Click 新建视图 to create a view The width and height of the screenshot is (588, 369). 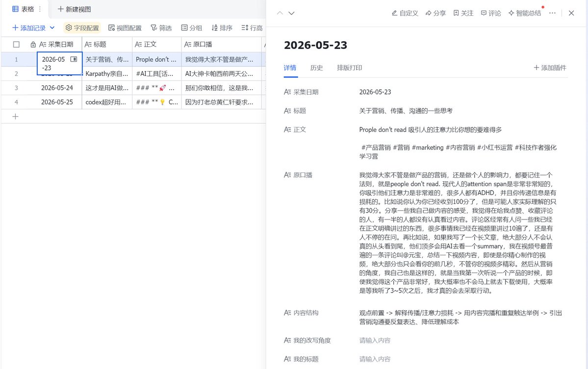tap(74, 9)
